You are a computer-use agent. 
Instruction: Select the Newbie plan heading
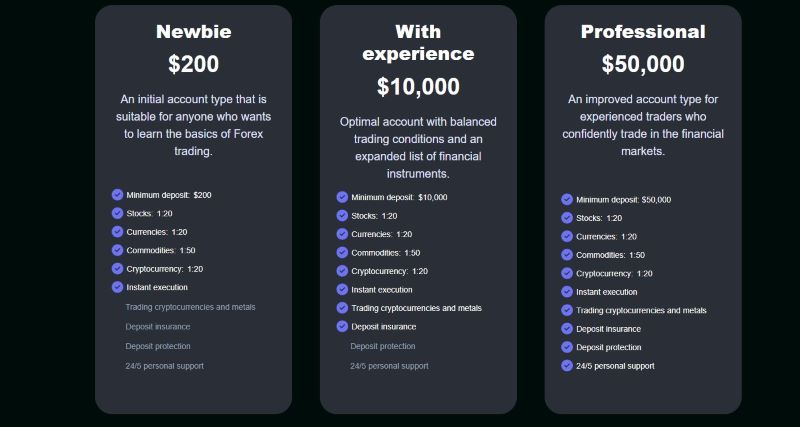click(x=193, y=32)
